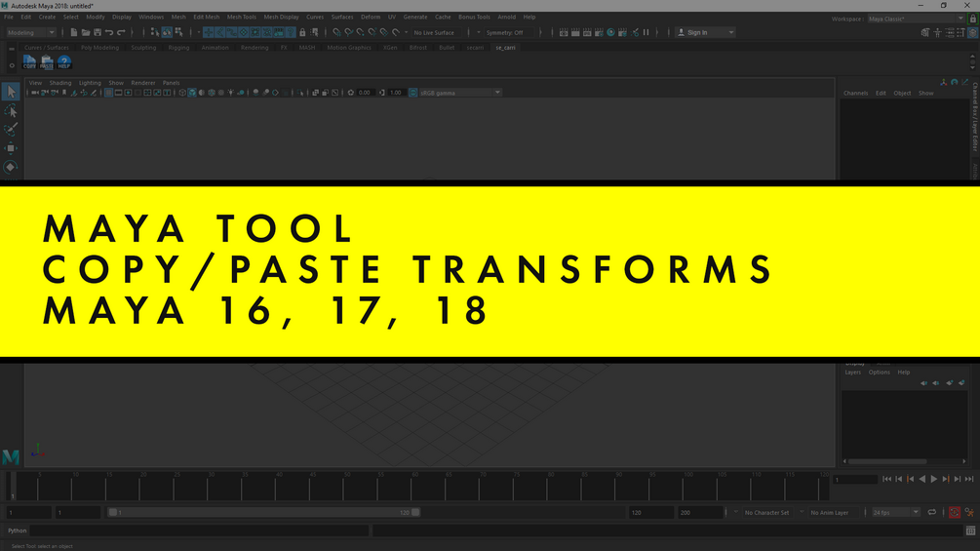Viewport: 980px width, 551px height.
Task: Play animation backwards
Action: coord(921,479)
